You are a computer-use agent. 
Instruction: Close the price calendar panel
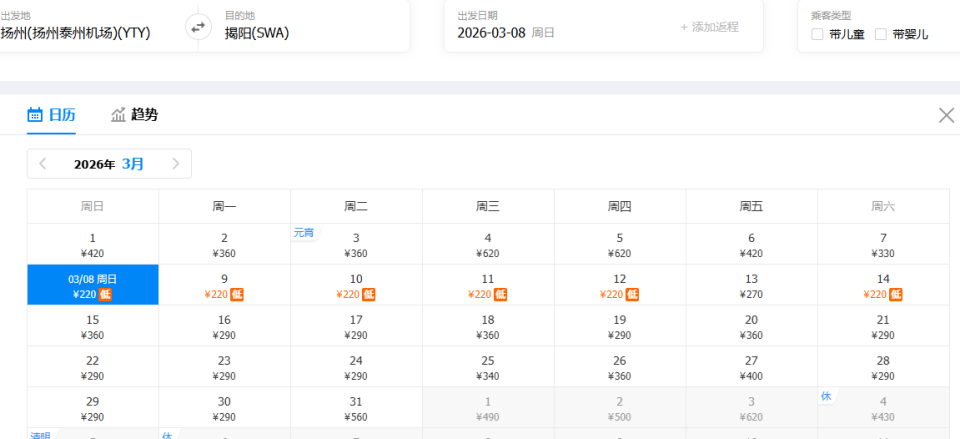[946, 115]
